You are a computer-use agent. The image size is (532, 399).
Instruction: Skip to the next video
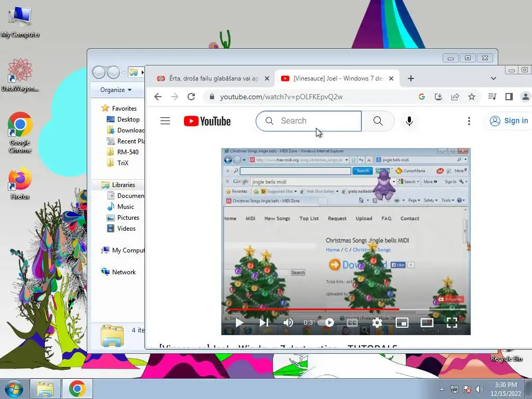click(263, 322)
